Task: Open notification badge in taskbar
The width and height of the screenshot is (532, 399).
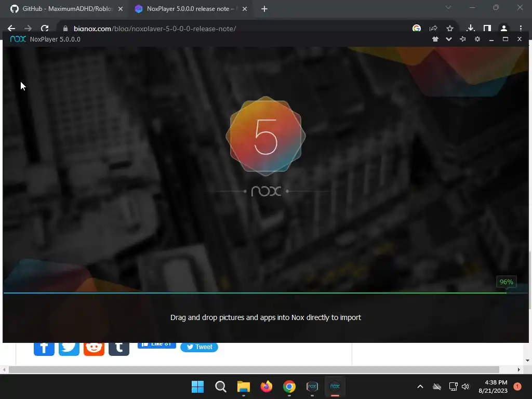Action: (517, 387)
